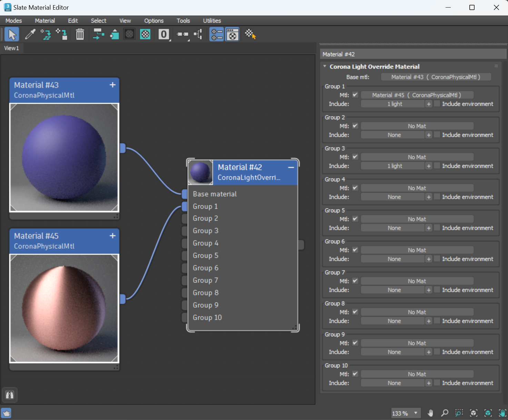Collapse the Material #42 node

[291, 167]
